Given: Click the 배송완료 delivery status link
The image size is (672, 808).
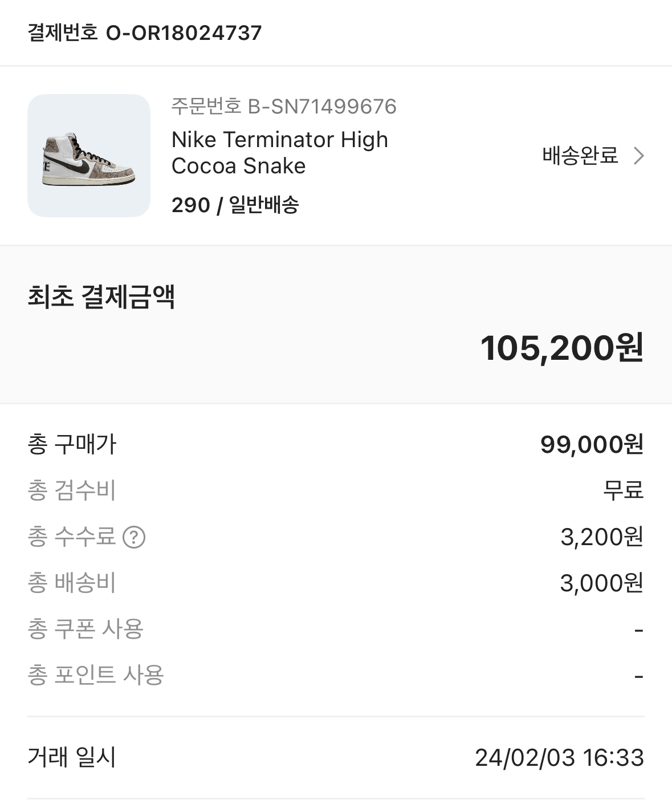Looking at the screenshot, I should 580,156.
